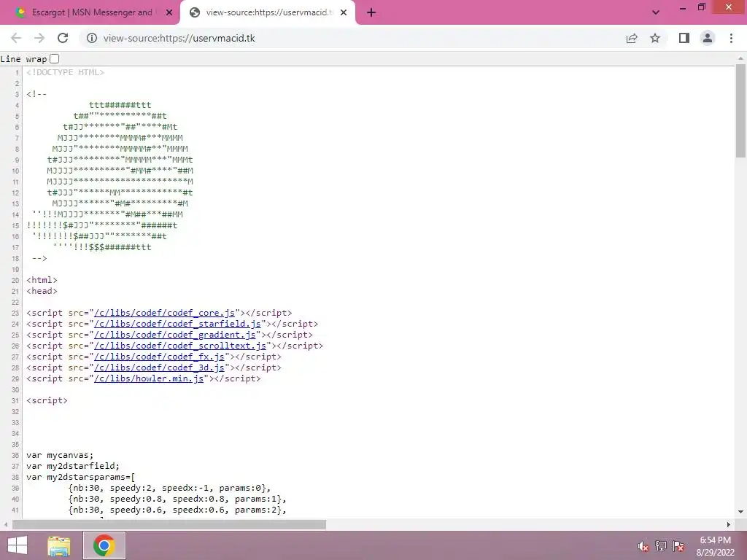Open codef_scrolltext.js source link
Image resolution: width=747 pixels, height=560 pixels.
180,346
